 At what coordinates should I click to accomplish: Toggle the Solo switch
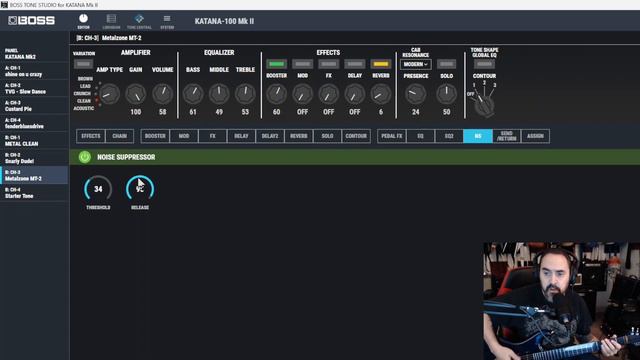point(447,64)
